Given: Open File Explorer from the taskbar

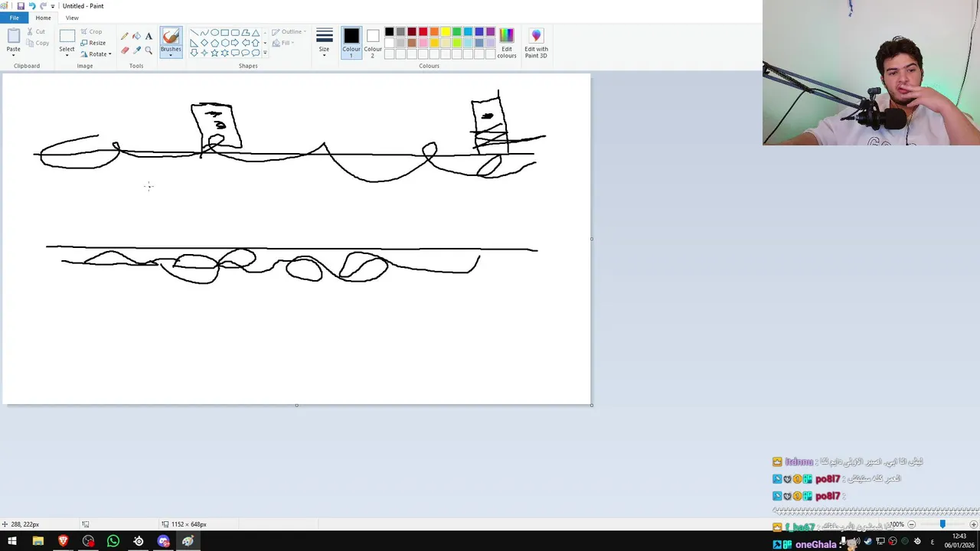Looking at the screenshot, I should [38, 542].
